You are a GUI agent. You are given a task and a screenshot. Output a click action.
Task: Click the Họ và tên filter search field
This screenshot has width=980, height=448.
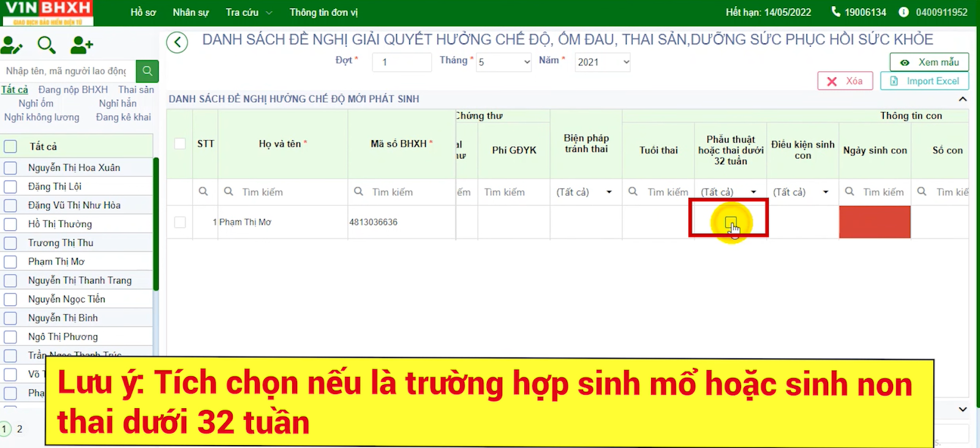point(283,192)
